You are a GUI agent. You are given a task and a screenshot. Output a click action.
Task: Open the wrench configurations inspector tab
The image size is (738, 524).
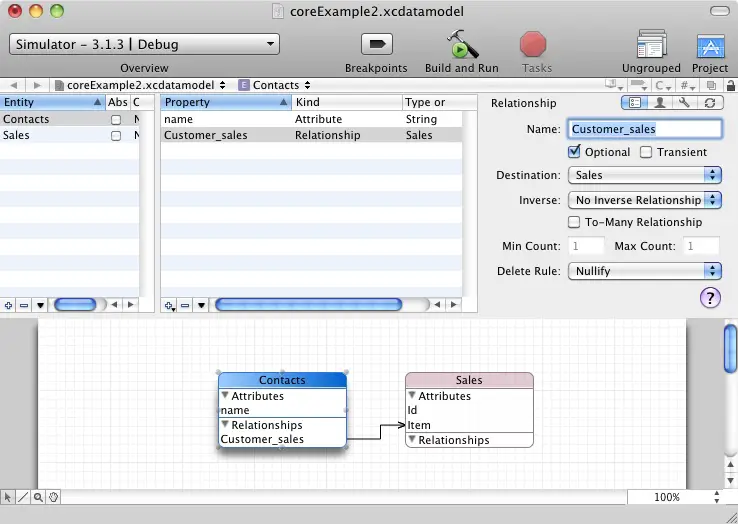pyautogui.click(x=685, y=103)
